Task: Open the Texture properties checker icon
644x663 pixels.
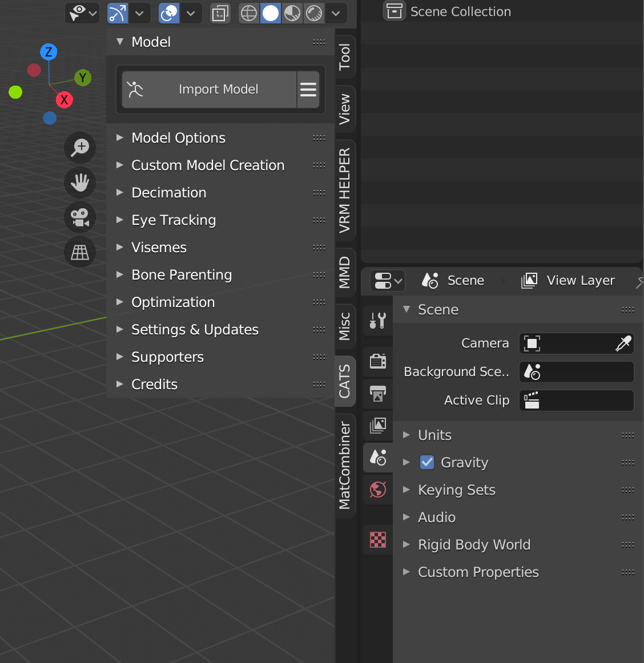Action: 378,540
